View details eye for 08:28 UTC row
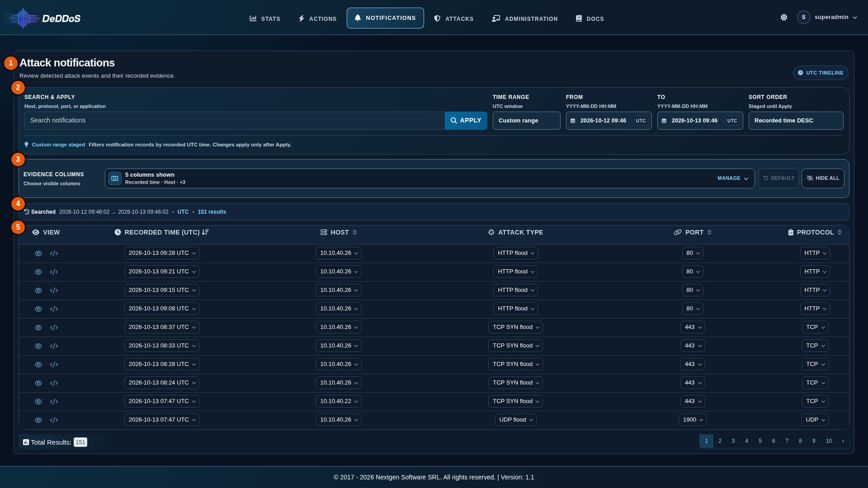This screenshot has width=868, height=488. [38, 365]
